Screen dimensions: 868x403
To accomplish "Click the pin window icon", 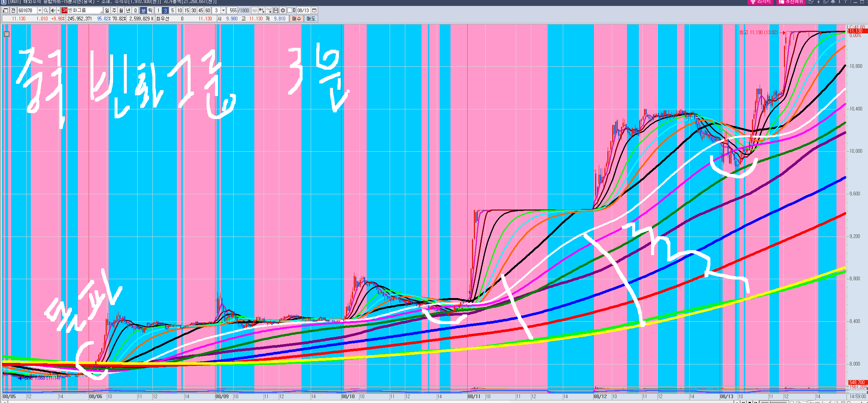I will [x=833, y=2].
